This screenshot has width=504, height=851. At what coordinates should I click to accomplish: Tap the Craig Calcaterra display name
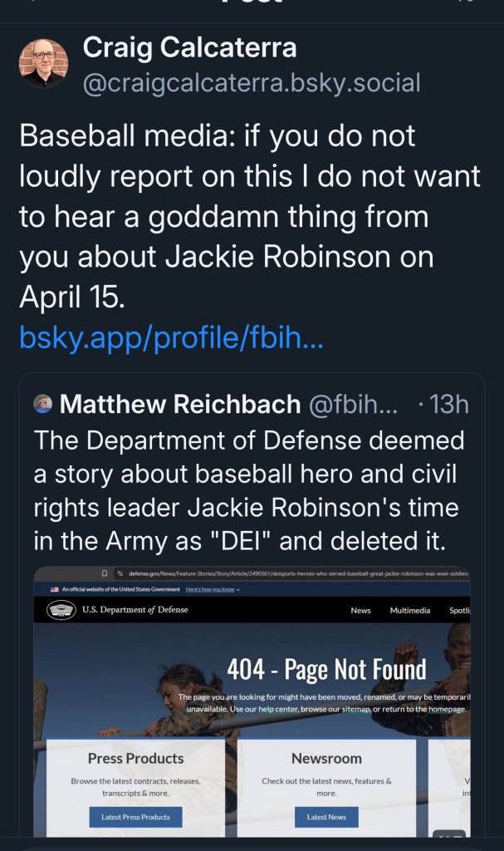click(x=189, y=48)
